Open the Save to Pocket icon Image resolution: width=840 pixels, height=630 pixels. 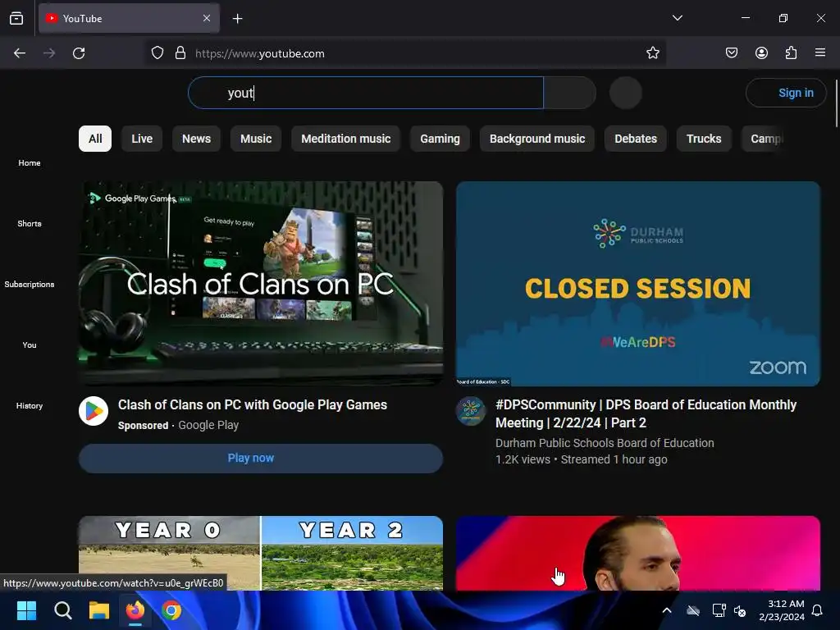click(x=732, y=53)
